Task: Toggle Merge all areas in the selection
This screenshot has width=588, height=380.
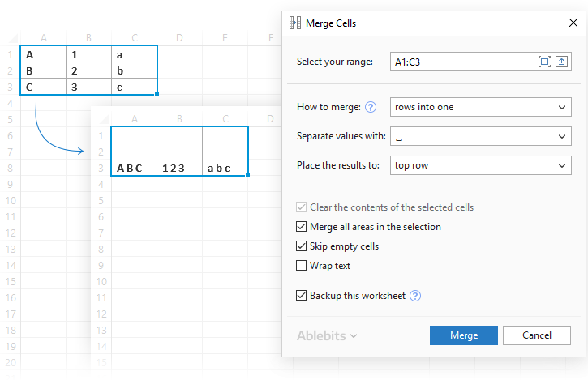Action: (303, 227)
